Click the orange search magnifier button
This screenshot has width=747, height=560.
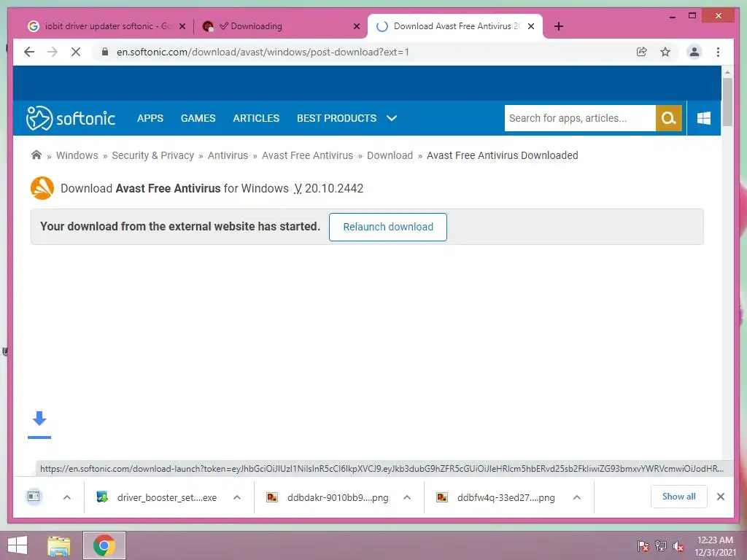668,118
